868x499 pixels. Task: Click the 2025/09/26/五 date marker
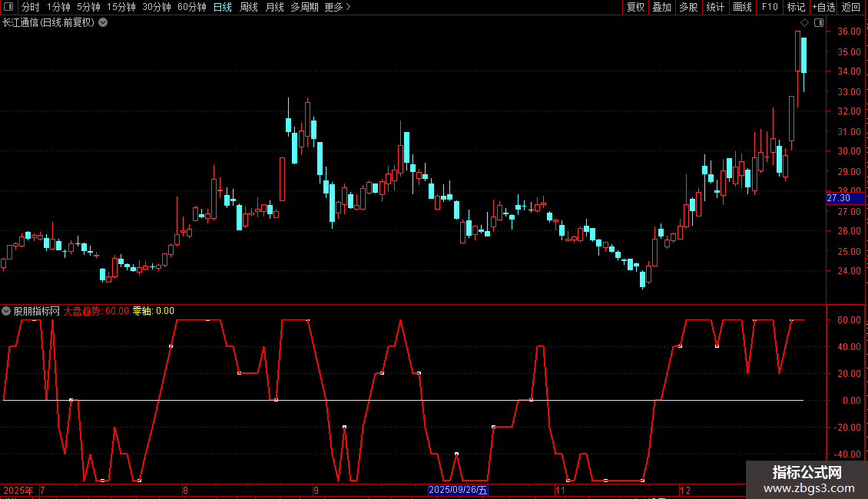point(458,490)
